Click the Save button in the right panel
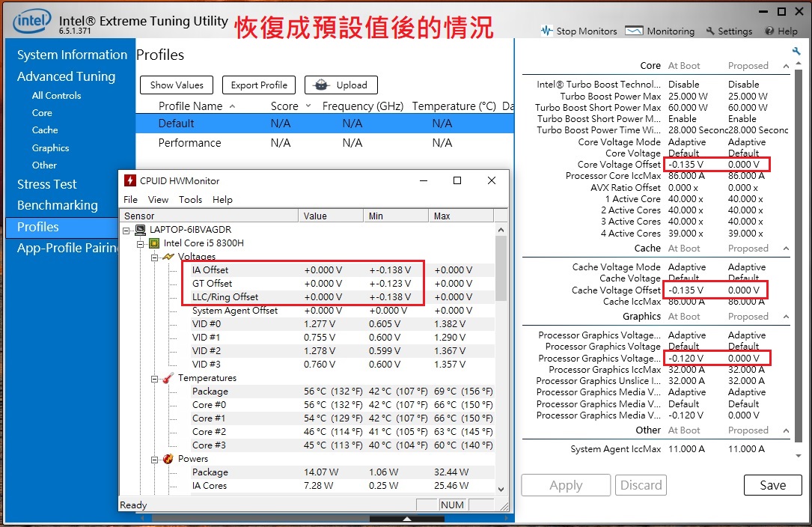812x527 pixels. tap(772, 485)
